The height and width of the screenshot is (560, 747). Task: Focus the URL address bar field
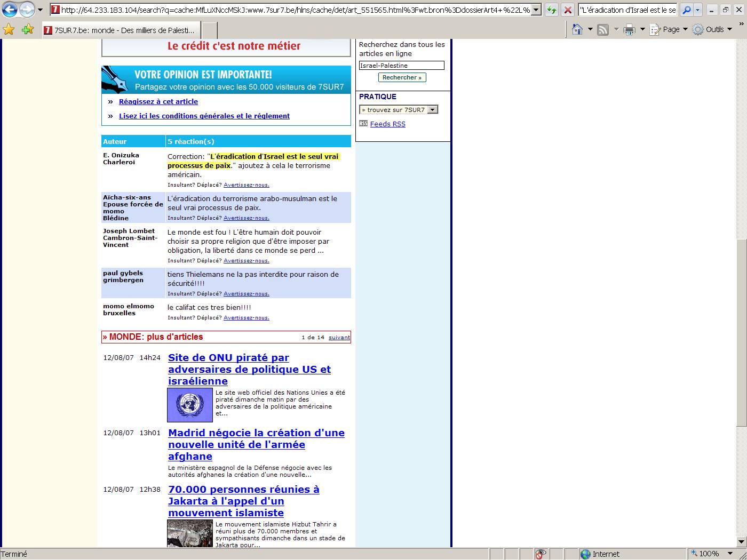coord(296,10)
